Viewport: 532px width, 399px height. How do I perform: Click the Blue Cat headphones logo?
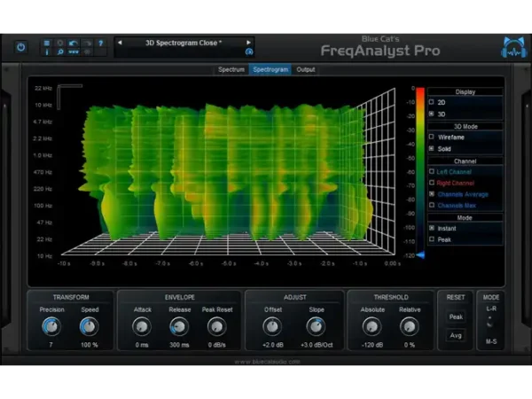tap(513, 48)
